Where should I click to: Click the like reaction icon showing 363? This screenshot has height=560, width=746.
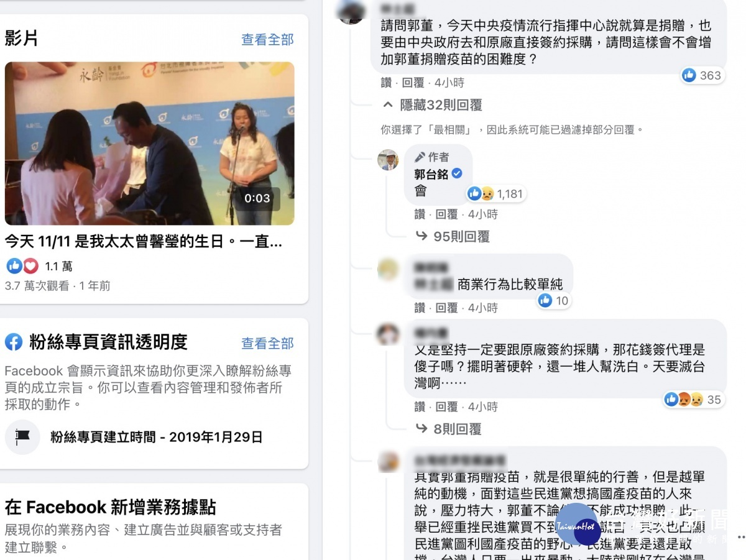[689, 75]
